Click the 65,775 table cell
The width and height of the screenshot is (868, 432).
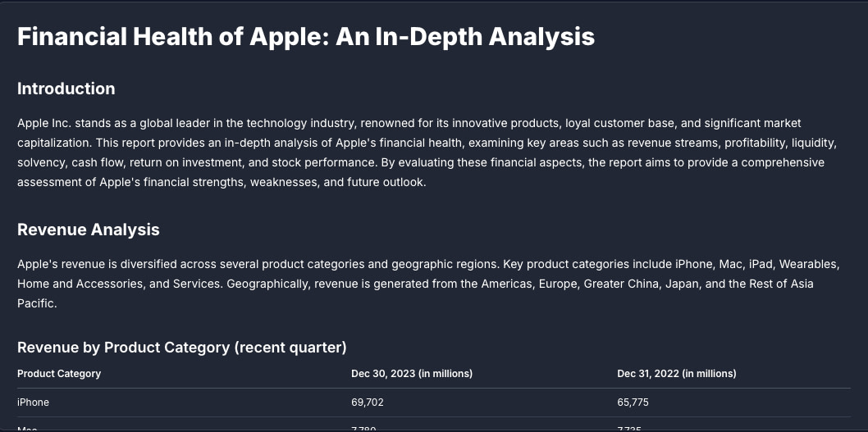point(633,402)
